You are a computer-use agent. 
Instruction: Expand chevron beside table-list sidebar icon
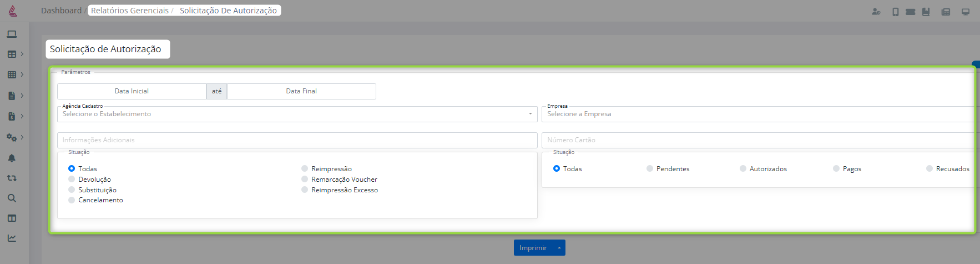tap(22, 54)
